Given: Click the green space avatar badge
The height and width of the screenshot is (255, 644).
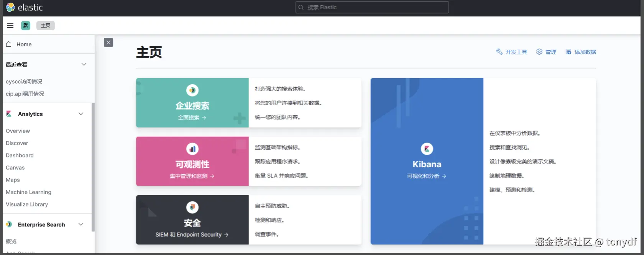Looking at the screenshot, I should click(26, 26).
